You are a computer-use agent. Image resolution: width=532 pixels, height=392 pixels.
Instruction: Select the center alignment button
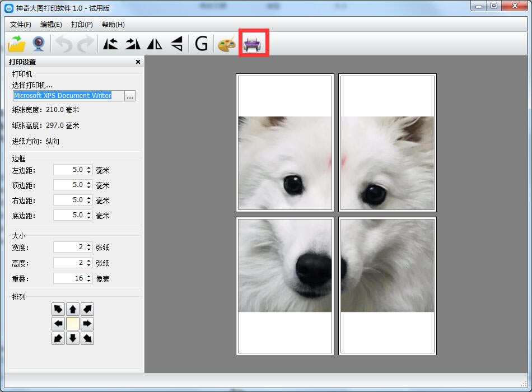(73, 324)
